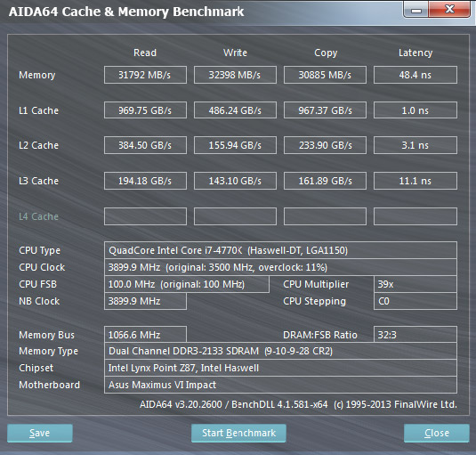The height and width of the screenshot is (455, 476).
Task: Click the CPU Clock 3899.9 MHz field
Action: click(280, 267)
